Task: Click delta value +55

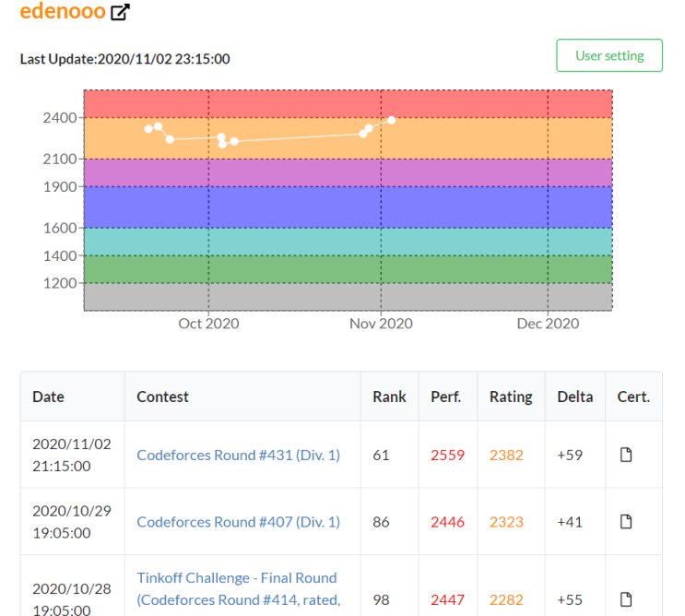Action: point(570,599)
